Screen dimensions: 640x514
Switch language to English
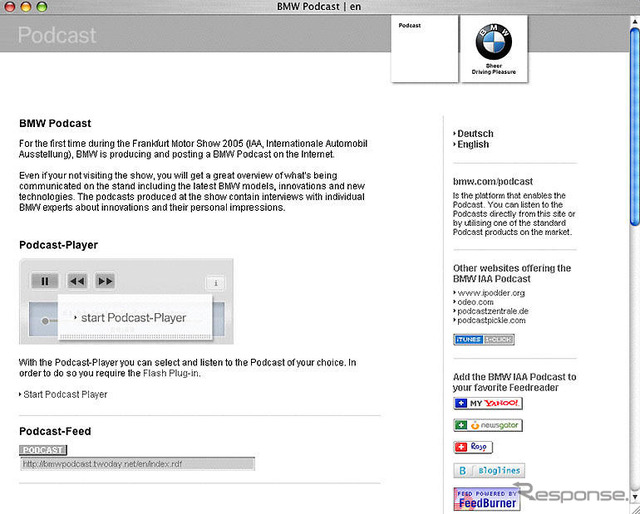tap(473, 145)
